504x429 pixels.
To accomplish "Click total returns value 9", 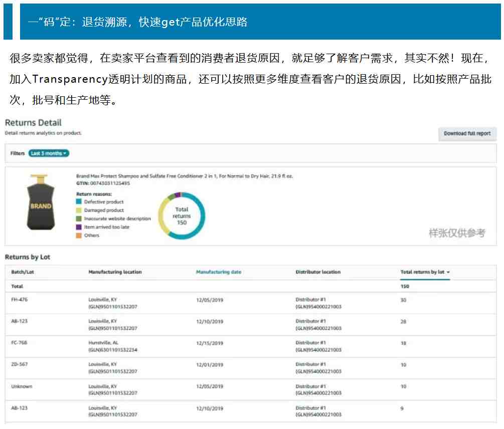I will tap(402, 408).
